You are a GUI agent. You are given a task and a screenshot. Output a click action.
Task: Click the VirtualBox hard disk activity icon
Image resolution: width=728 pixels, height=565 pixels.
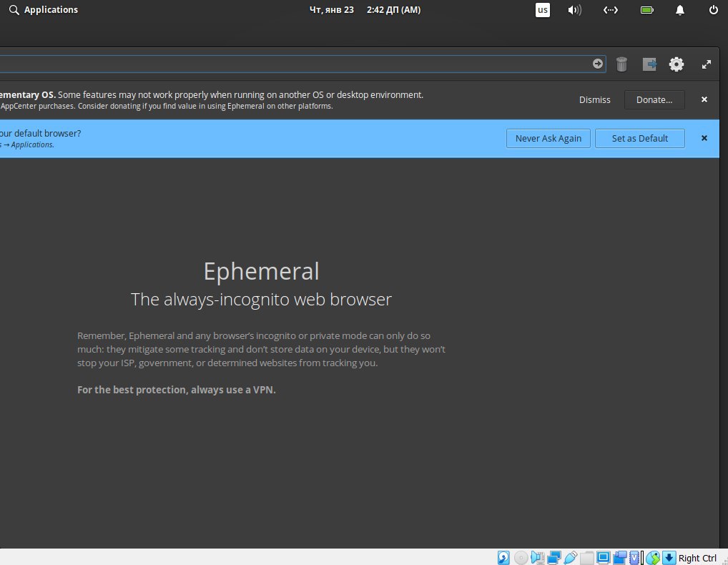(x=503, y=558)
